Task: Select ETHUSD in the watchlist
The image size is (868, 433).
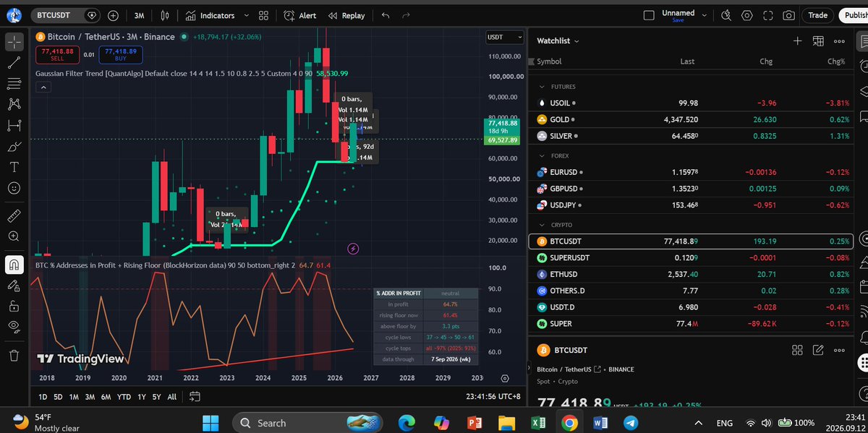Action: 691,274
